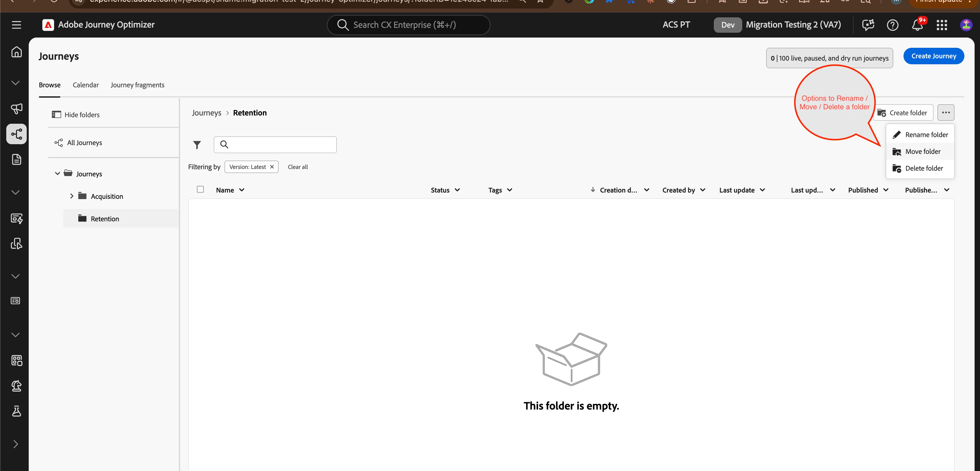Click Clear all filters link
Screen dimensions: 980x471
tap(297, 167)
